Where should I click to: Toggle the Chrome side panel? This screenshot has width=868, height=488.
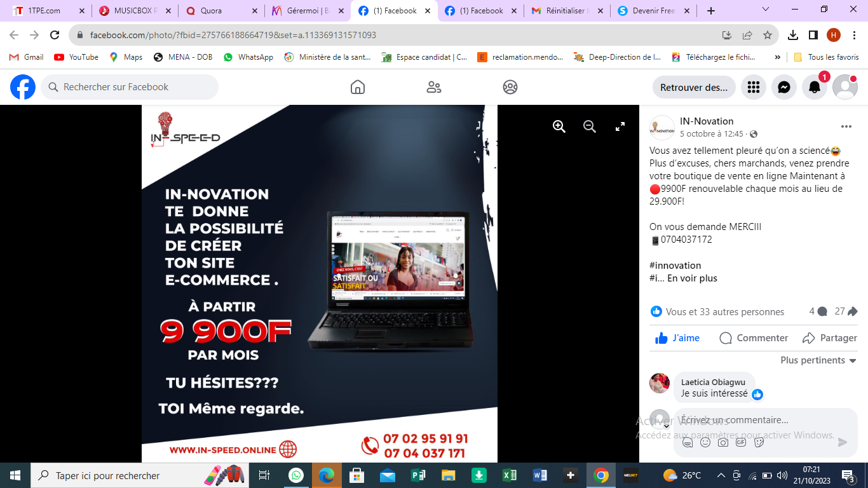click(x=813, y=35)
